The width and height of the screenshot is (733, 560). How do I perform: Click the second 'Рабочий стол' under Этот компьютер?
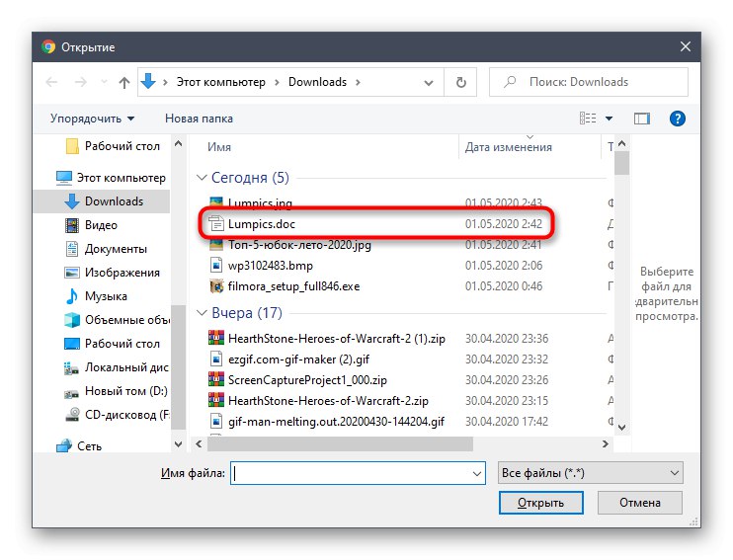(x=113, y=344)
